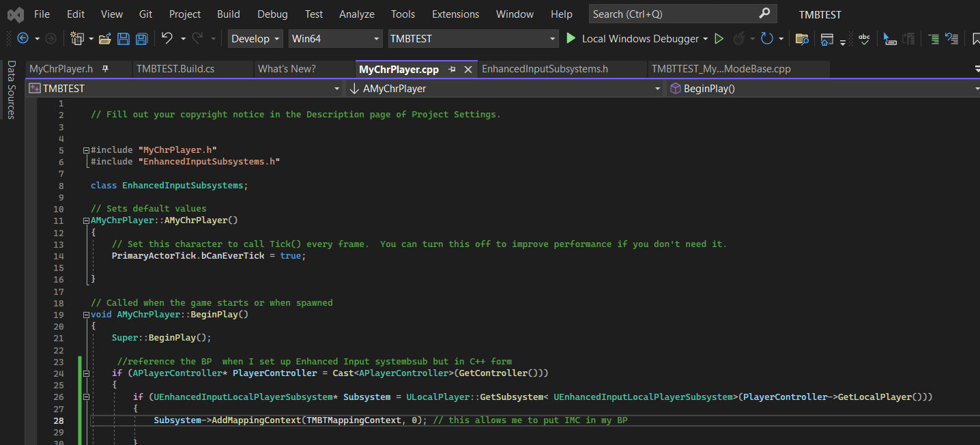The height and width of the screenshot is (445, 980).
Task: Start without debugging using the outlined play icon
Action: 719,39
